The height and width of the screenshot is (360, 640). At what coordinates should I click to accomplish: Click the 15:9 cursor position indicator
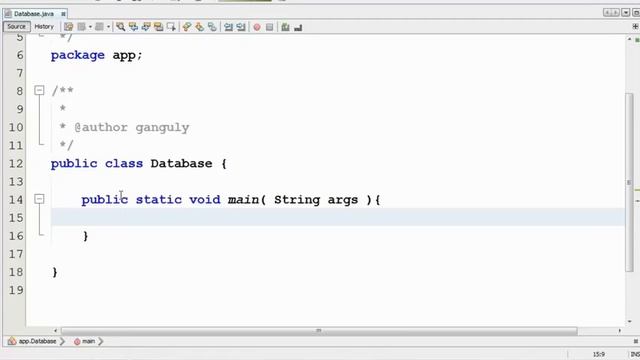point(599,354)
